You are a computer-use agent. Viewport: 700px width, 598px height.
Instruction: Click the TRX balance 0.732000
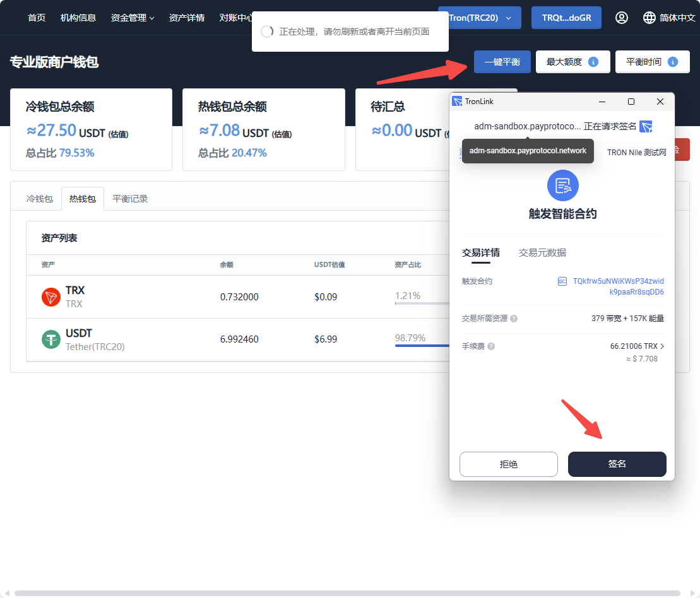[239, 296]
